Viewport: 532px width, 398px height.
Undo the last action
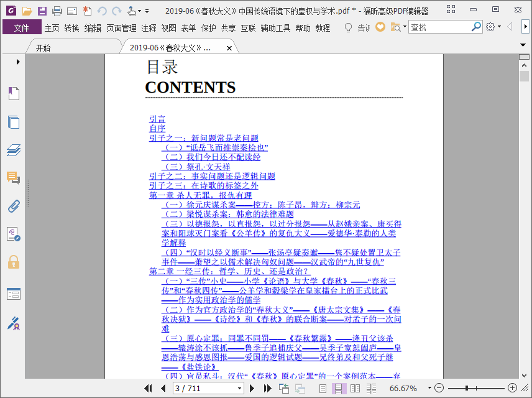tap(102, 11)
